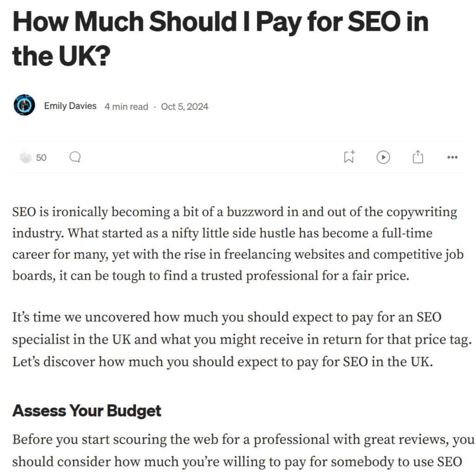Click Emily Davies' profile avatar

point(24,106)
